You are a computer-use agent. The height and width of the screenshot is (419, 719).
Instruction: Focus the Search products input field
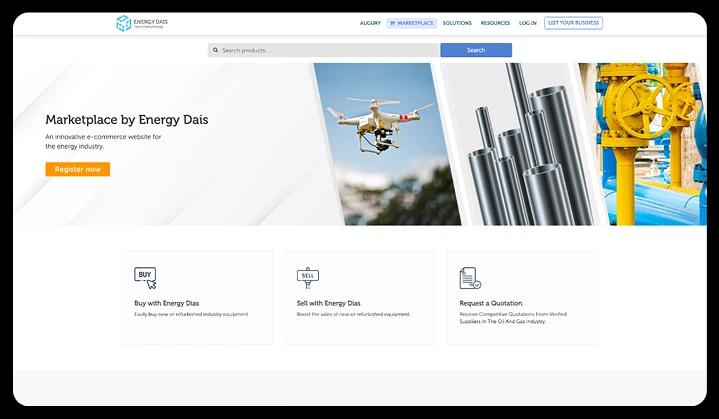pos(324,50)
